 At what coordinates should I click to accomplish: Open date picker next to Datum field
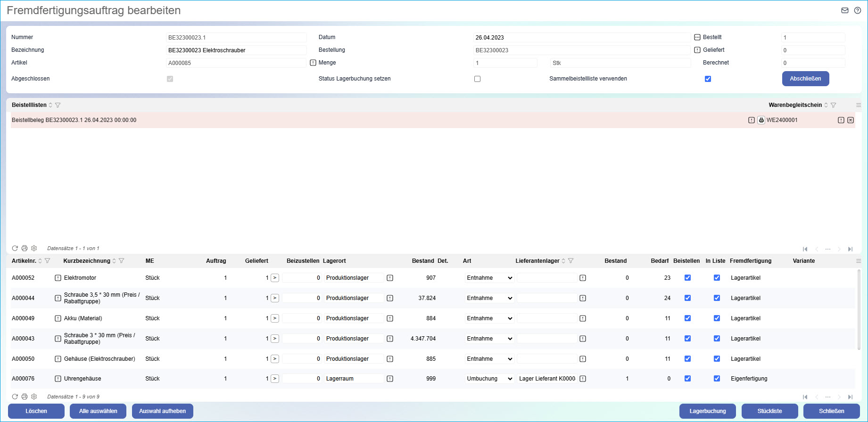click(x=697, y=37)
